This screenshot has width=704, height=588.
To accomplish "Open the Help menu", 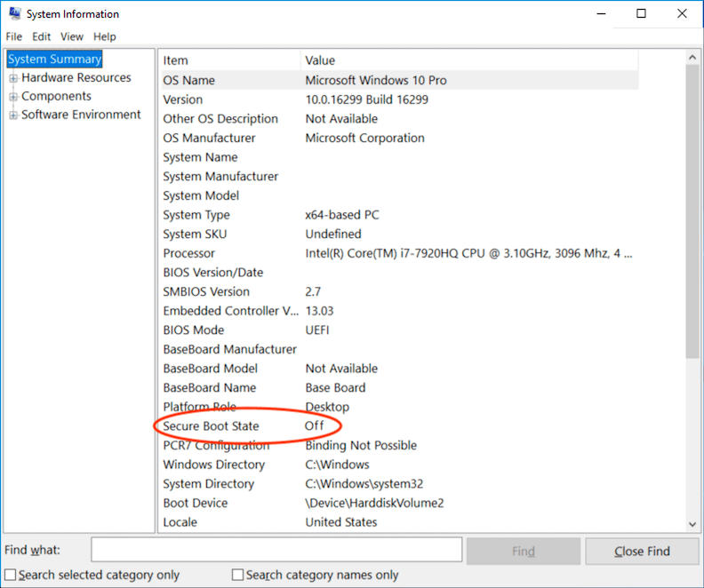I will tap(105, 36).
